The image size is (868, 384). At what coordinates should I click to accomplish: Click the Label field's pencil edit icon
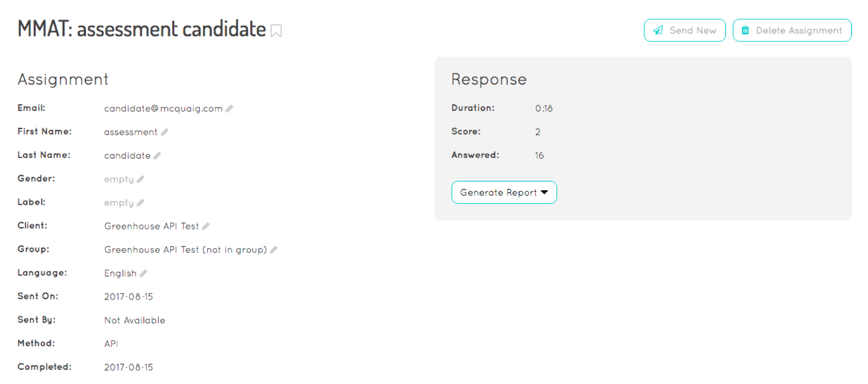pos(140,202)
